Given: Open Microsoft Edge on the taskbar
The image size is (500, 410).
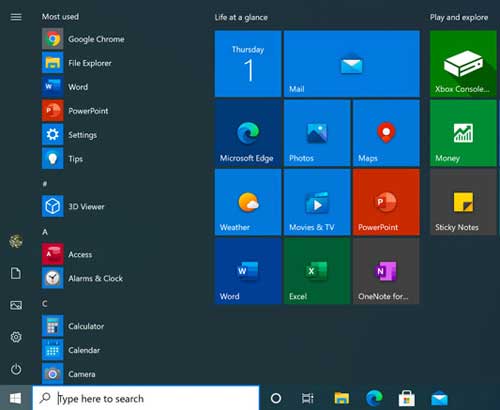Looking at the screenshot, I should [x=374, y=398].
